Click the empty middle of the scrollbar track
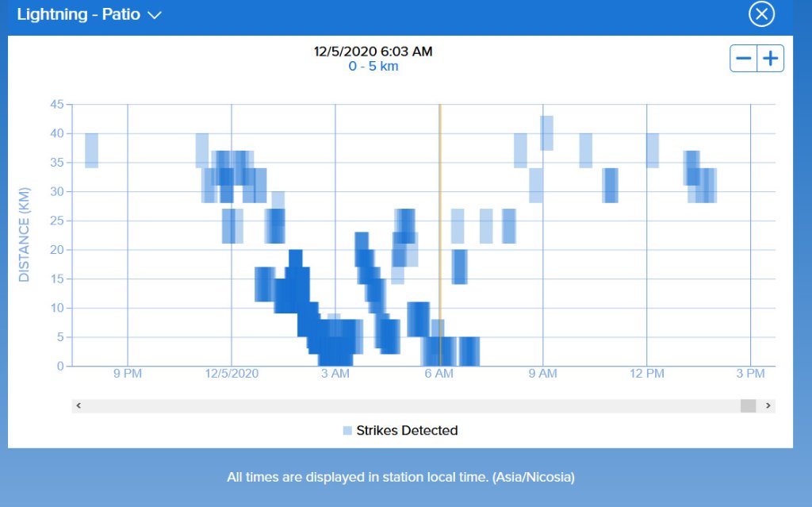812x507 pixels. [412, 405]
